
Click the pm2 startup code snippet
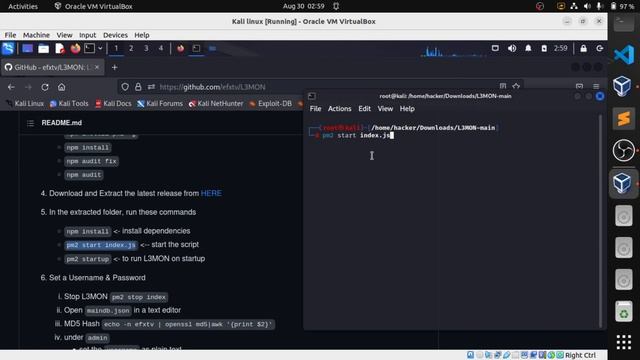click(88, 259)
